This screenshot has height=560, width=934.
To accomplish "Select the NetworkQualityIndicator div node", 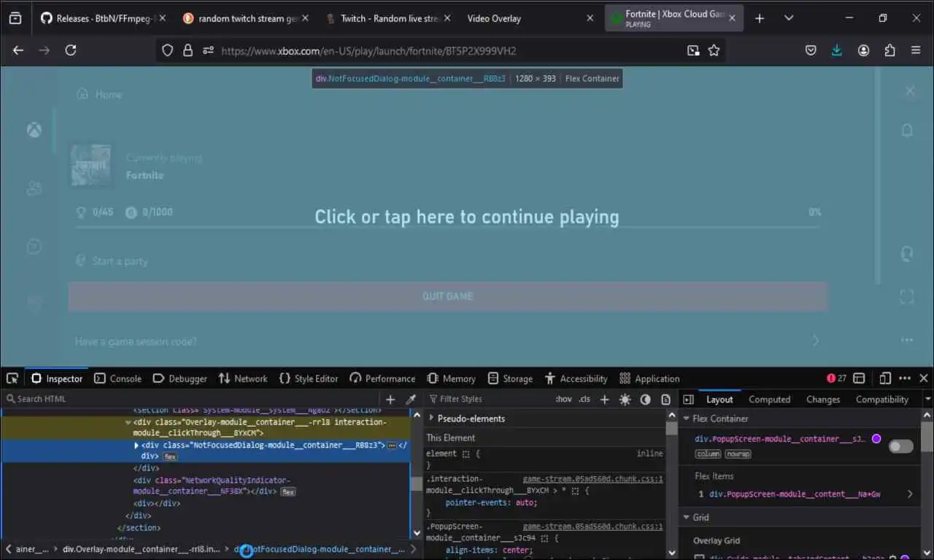I will 212,486.
